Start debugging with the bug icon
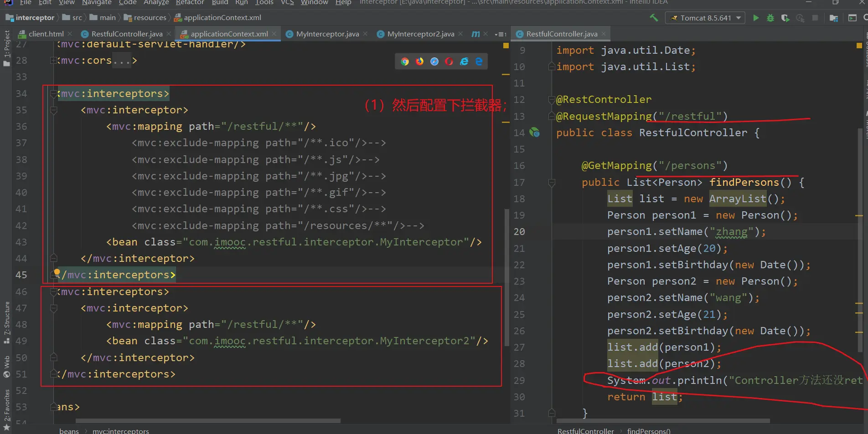Screen dimensions: 868x434 pyautogui.click(x=770, y=18)
